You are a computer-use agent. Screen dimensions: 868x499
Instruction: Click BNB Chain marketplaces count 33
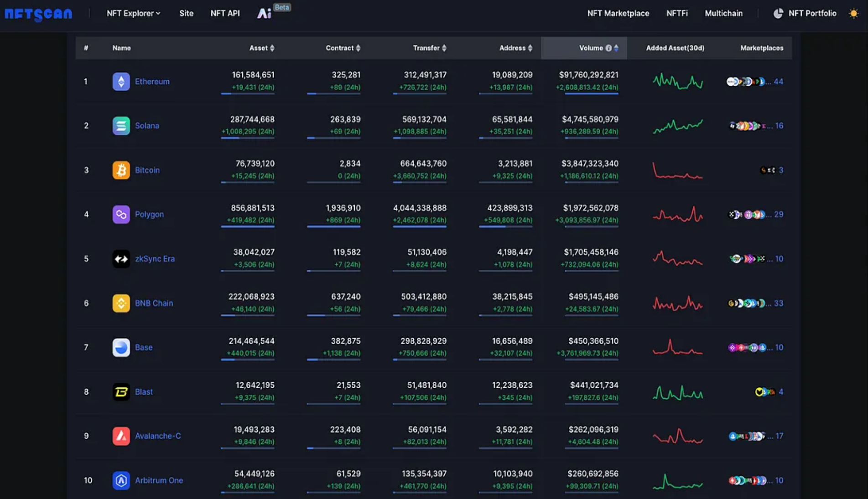779,303
